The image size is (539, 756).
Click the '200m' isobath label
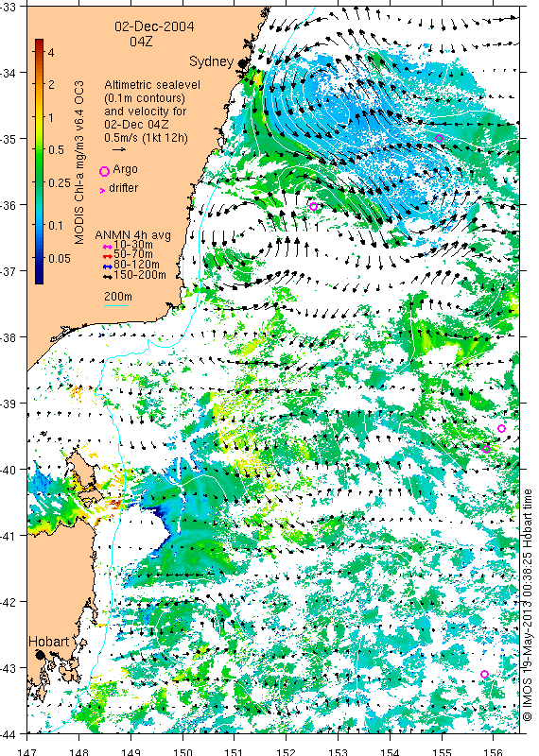point(118,297)
